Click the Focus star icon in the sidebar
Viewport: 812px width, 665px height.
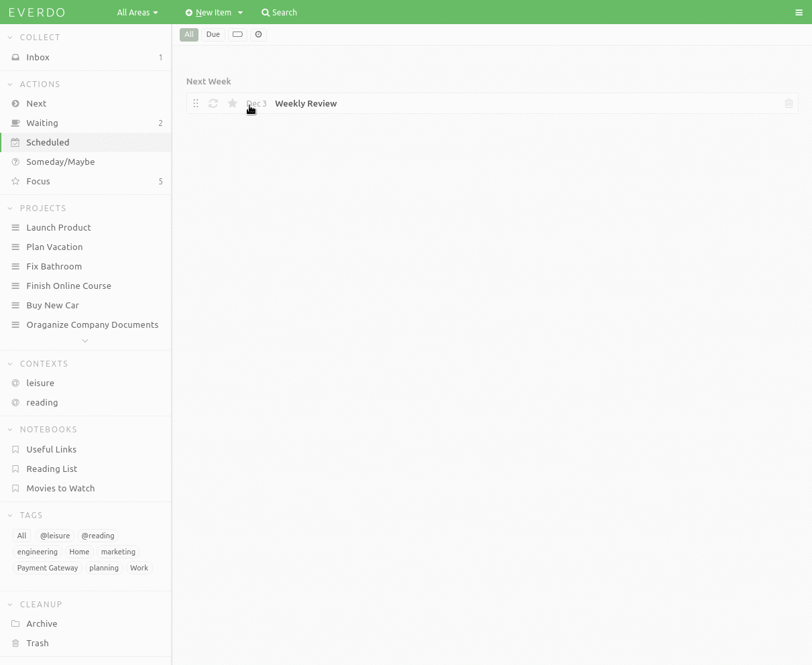coord(15,181)
